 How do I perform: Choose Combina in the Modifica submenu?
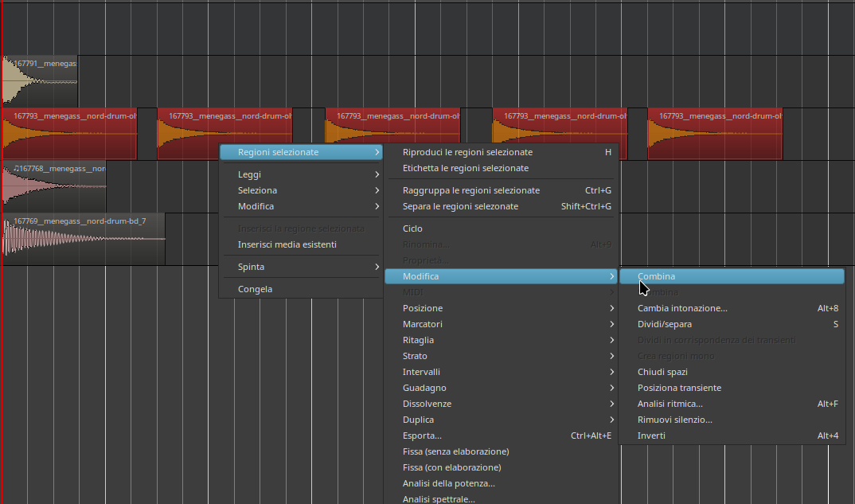pyautogui.click(x=656, y=276)
